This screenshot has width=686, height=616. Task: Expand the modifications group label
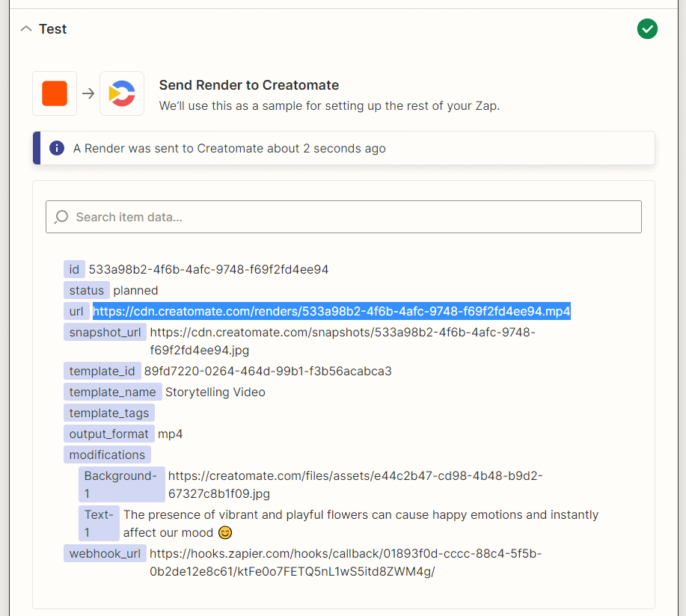[107, 455]
